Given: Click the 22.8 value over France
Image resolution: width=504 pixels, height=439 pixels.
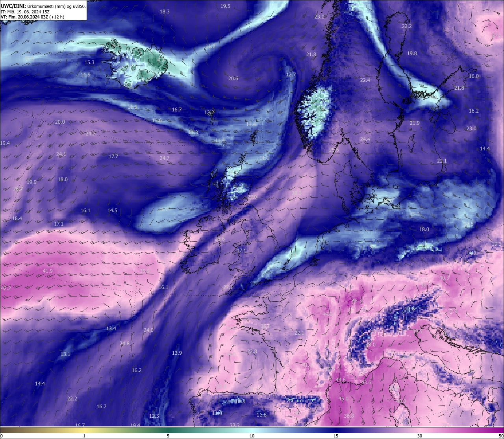Looking at the screenshot, I should (252, 352).
